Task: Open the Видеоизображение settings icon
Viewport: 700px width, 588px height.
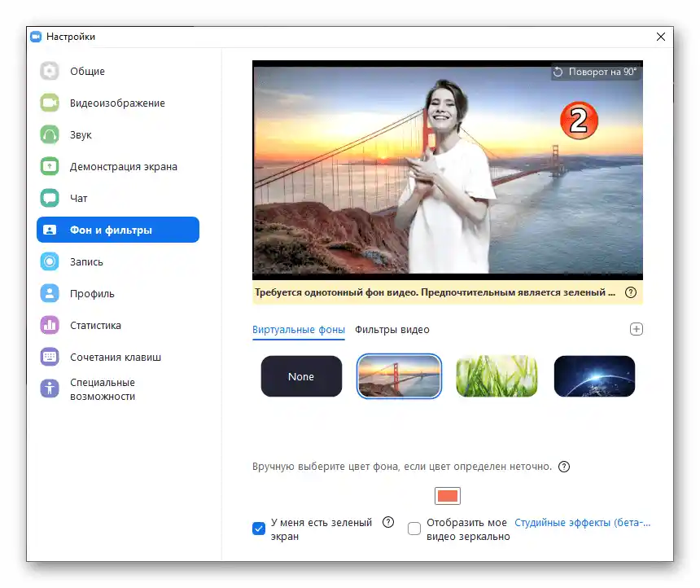Action: click(x=50, y=103)
